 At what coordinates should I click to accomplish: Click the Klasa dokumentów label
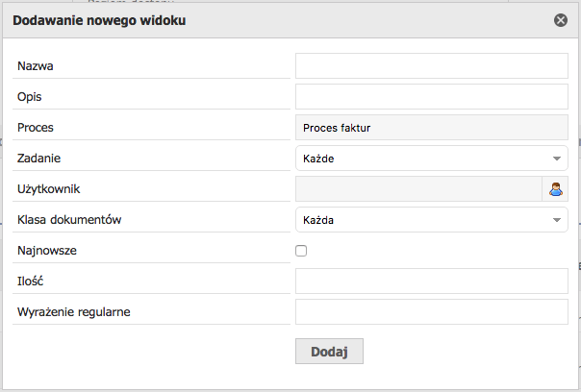coord(69,220)
